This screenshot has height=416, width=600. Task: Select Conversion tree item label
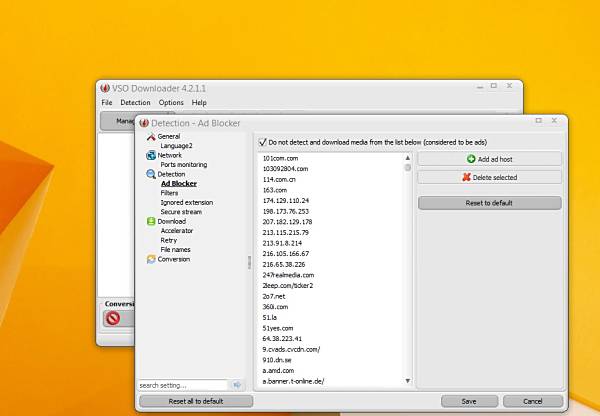point(174,259)
